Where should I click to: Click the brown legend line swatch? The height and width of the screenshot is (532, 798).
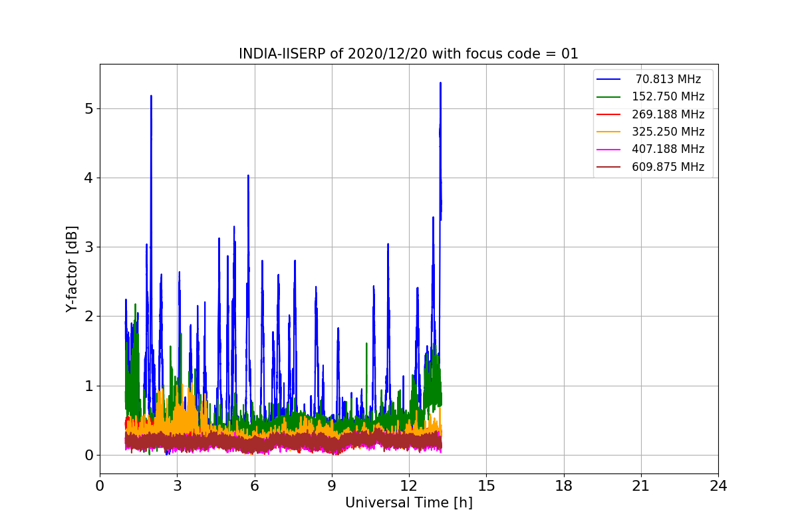pos(609,168)
